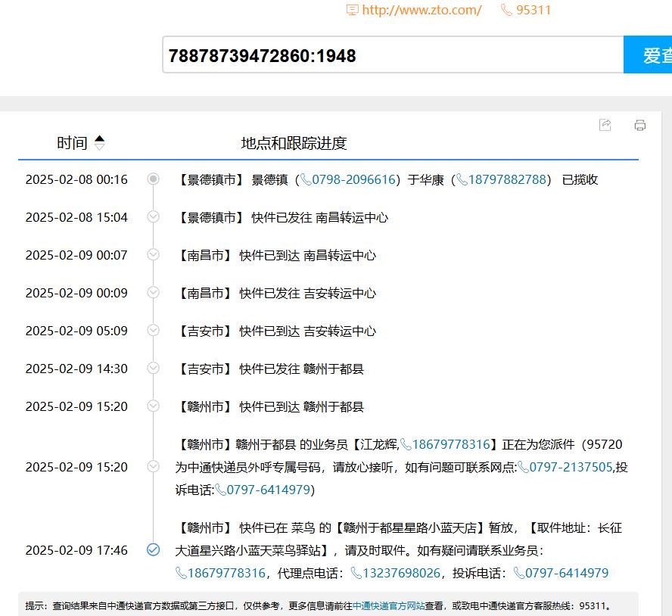Select text 快件已发往 吉安转运中心
The width and height of the screenshot is (672, 616).
click(308, 293)
